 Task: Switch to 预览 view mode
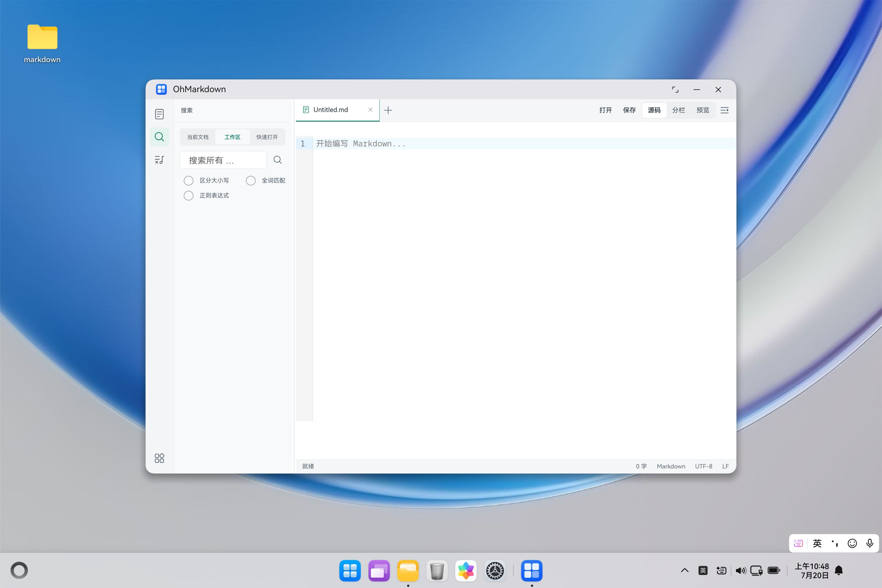(703, 110)
